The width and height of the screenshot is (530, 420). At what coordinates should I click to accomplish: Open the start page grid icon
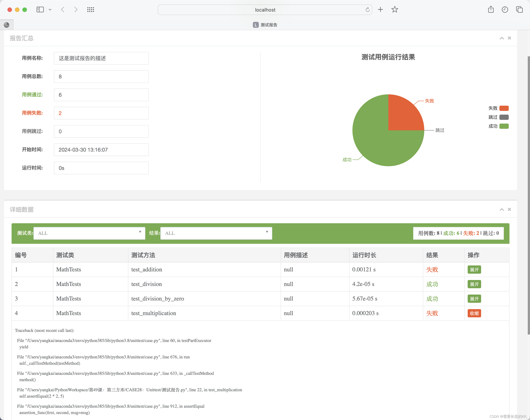(91, 10)
